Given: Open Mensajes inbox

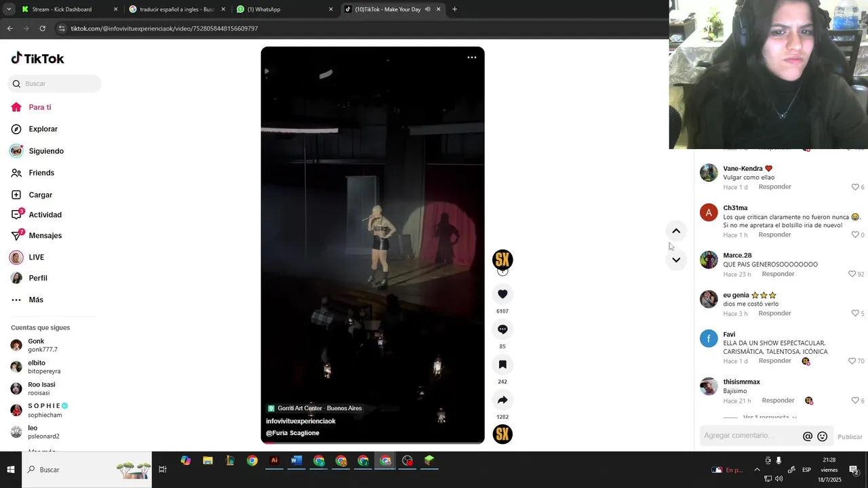Looking at the screenshot, I should pos(45,235).
